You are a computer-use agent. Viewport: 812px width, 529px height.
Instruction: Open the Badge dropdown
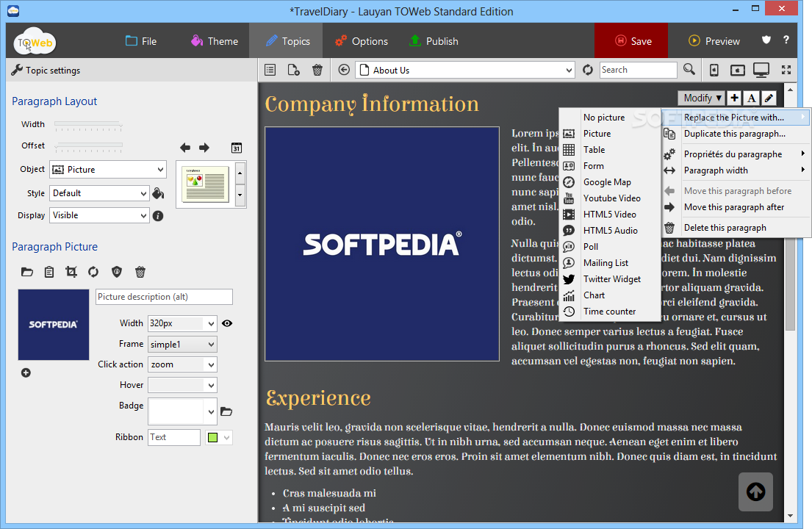point(182,411)
